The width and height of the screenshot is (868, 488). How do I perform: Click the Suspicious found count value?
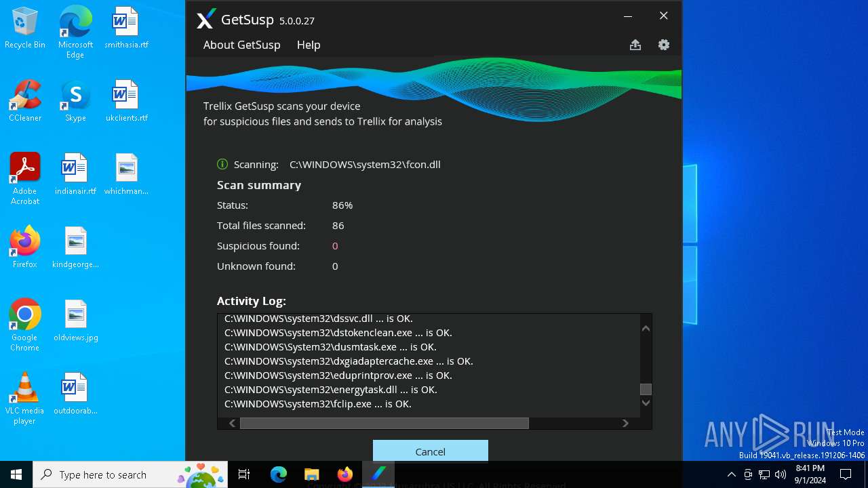335,245
